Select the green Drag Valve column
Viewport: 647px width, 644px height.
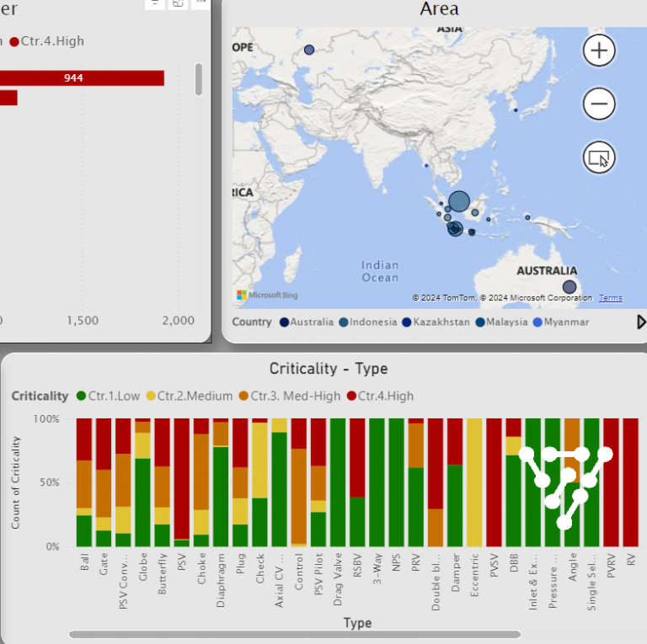[x=338, y=482]
